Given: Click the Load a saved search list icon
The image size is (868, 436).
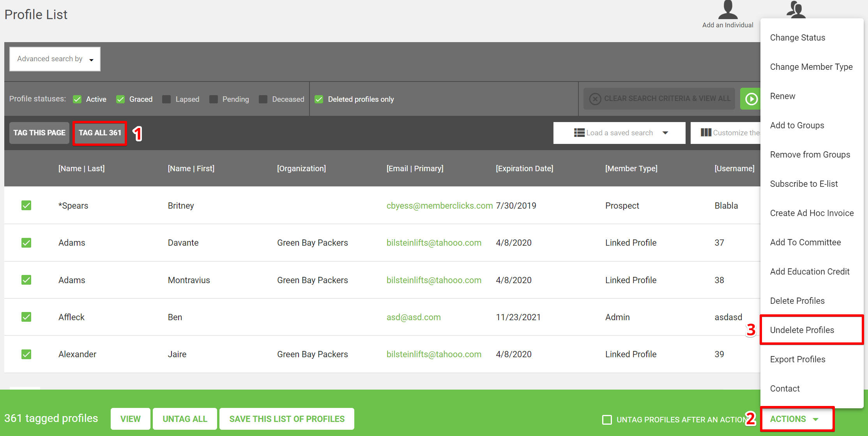Looking at the screenshot, I should 579,133.
